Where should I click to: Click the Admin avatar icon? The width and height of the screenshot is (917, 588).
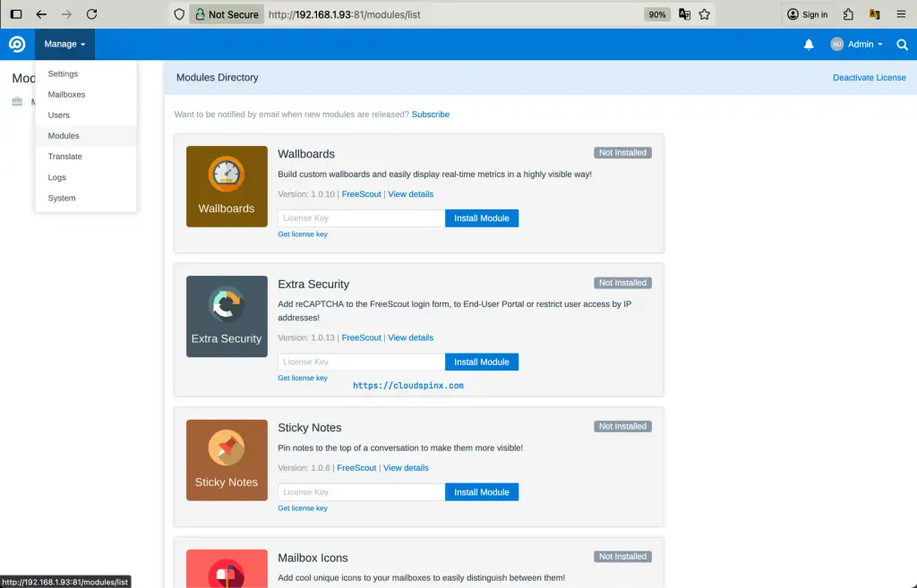tap(836, 44)
